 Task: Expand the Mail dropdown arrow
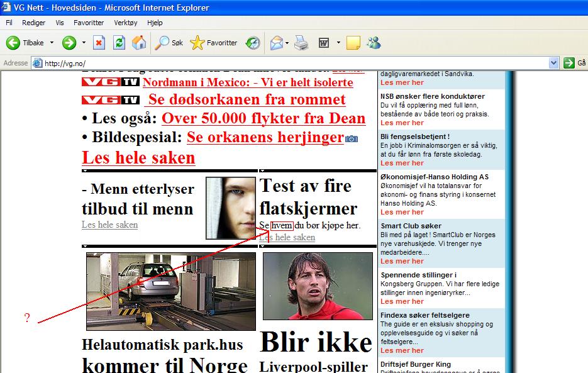pos(287,43)
